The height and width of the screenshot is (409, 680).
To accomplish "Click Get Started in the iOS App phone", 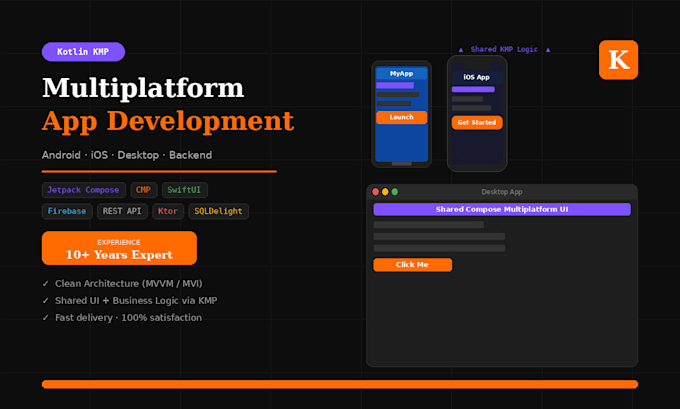I will [477, 122].
